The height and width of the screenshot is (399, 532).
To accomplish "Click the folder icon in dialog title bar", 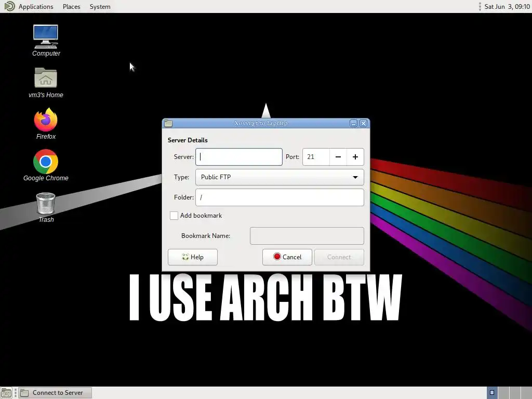I will coord(168,124).
